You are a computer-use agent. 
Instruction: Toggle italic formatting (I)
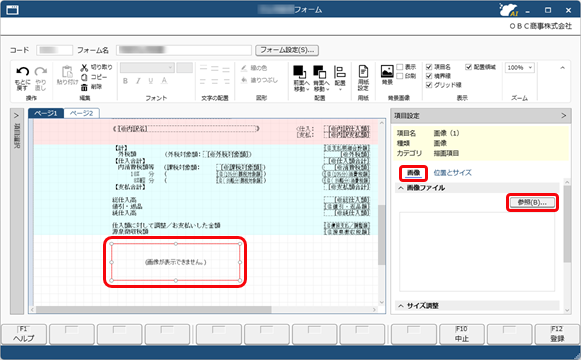pyautogui.click(x=138, y=81)
